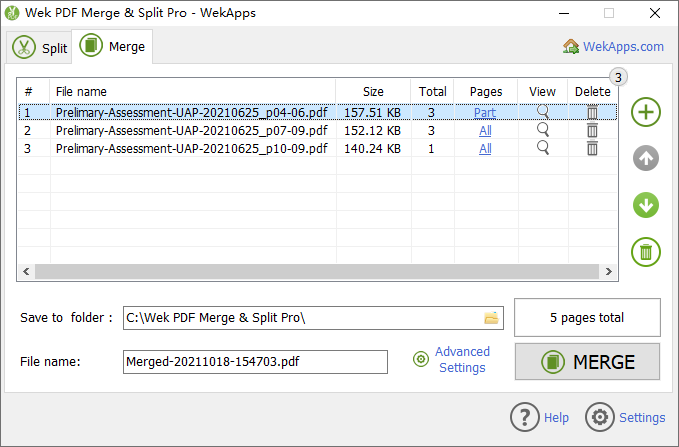
Task: Click the green trash clear-list icon
Action: pyautogui.click(x=646, y=252)
